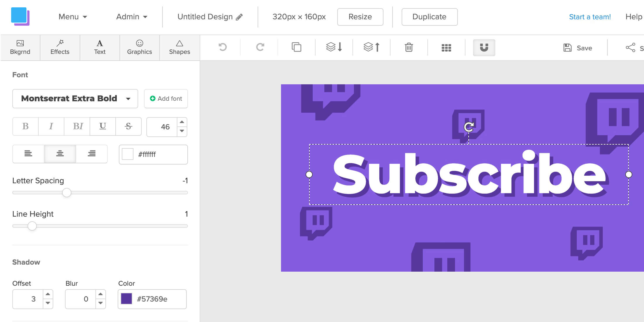Click the #ffffff font color hex field
644x322 pixels.
click(153, 155)
